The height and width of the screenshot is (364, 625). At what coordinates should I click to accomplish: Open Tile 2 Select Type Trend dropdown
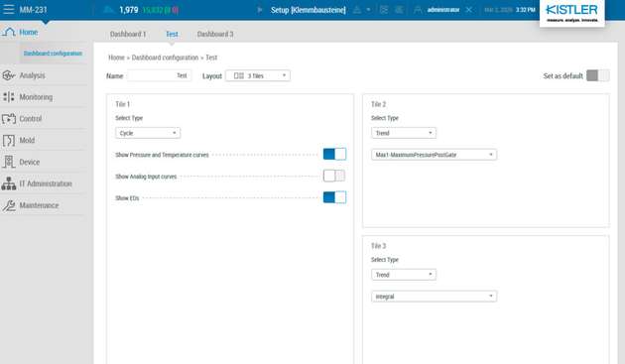404,133
